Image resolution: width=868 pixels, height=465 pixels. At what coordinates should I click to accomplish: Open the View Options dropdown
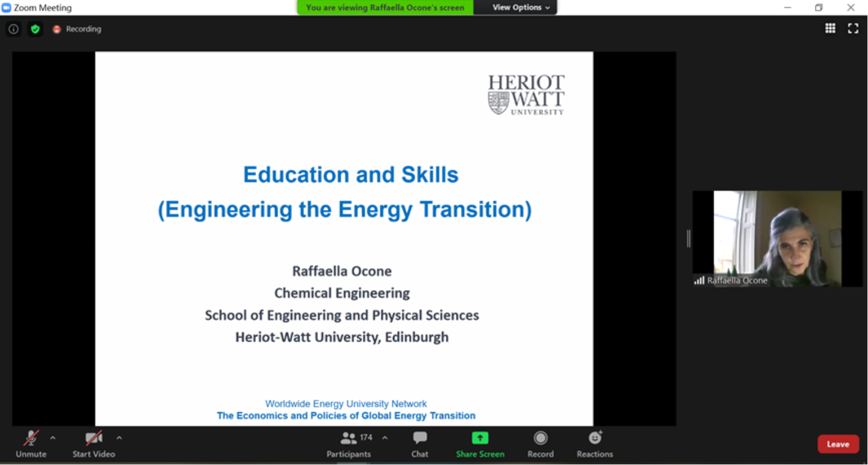pyautogui.click(x=520, y=7)
